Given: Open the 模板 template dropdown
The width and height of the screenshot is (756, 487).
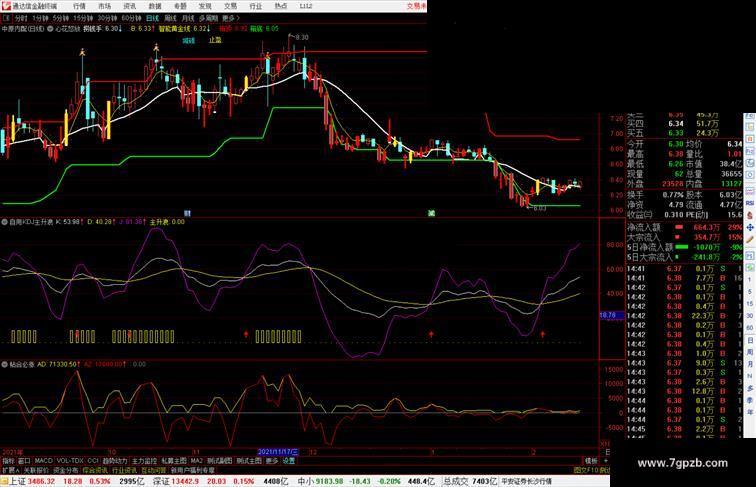Looking at the screenshot, I should point(591,461).
